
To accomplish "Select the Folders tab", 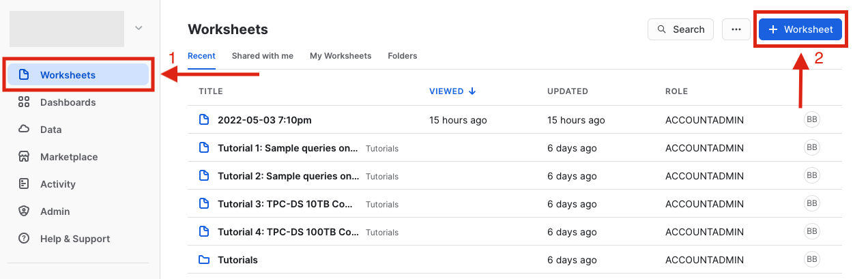I will click(403, 56).
